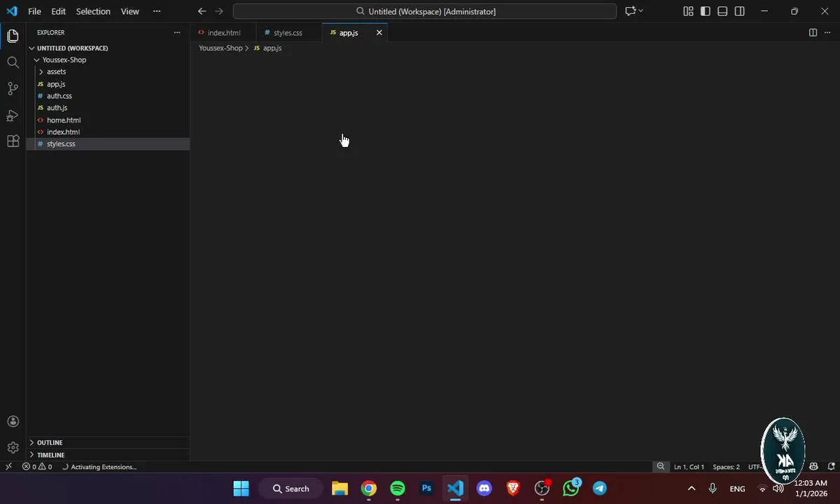Screen dimensions: 840x504
Task: Click the taskbar Search box
Action: pyautogui.click(x=290, y=489)
